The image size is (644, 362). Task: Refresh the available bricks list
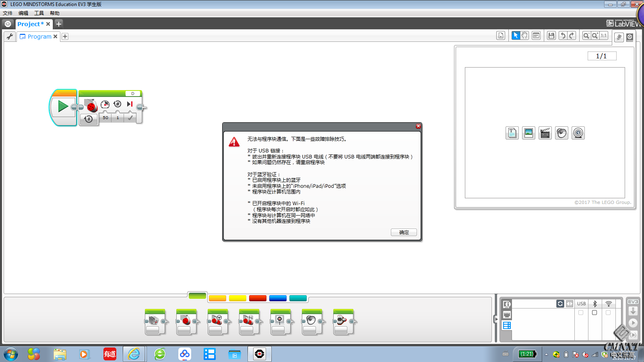coord(560,304)
